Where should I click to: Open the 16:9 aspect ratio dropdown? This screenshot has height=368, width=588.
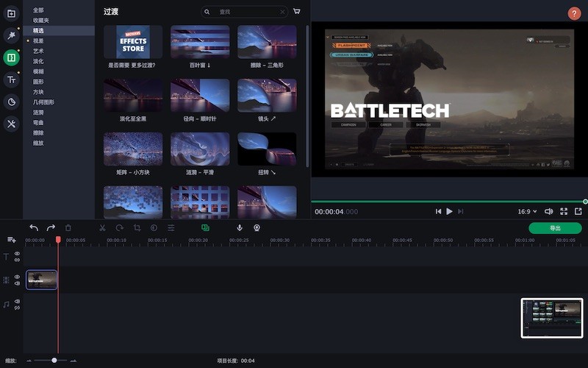click(527, 211)
